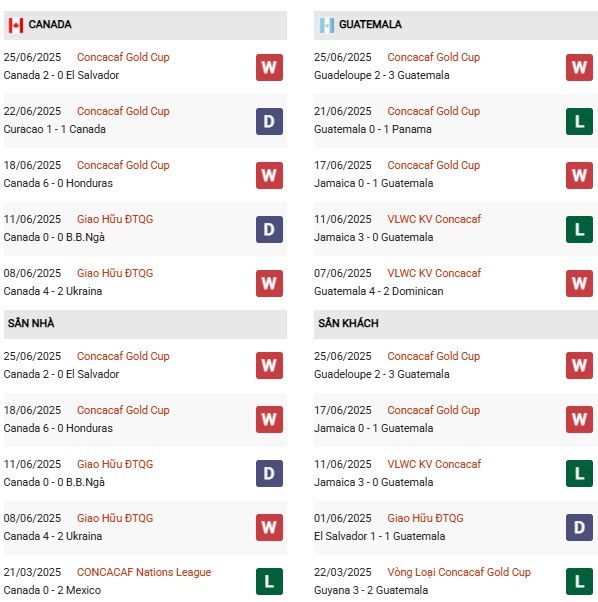Click D badge for Curacao 1-1 Canada
The image size is (598, 602).
269,122
